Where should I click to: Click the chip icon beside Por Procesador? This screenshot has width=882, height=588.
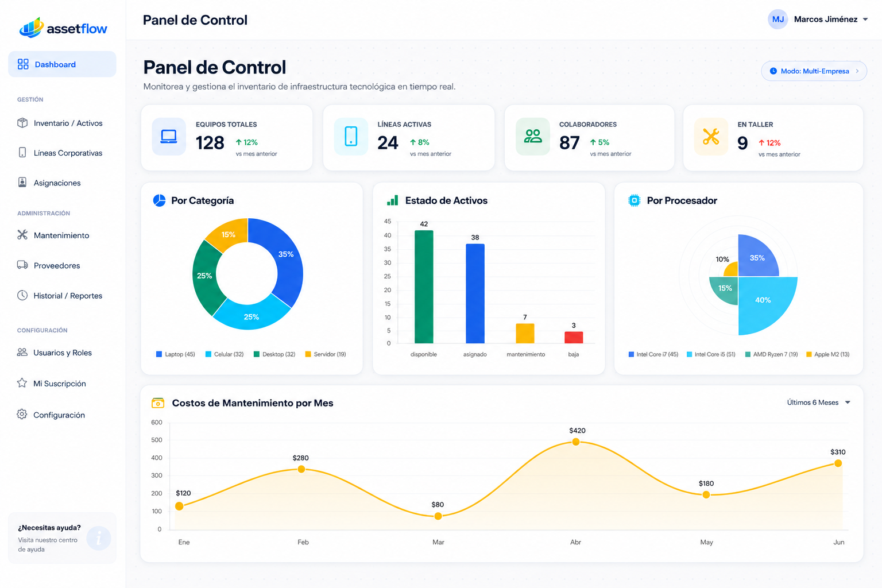tap(634, 200)
